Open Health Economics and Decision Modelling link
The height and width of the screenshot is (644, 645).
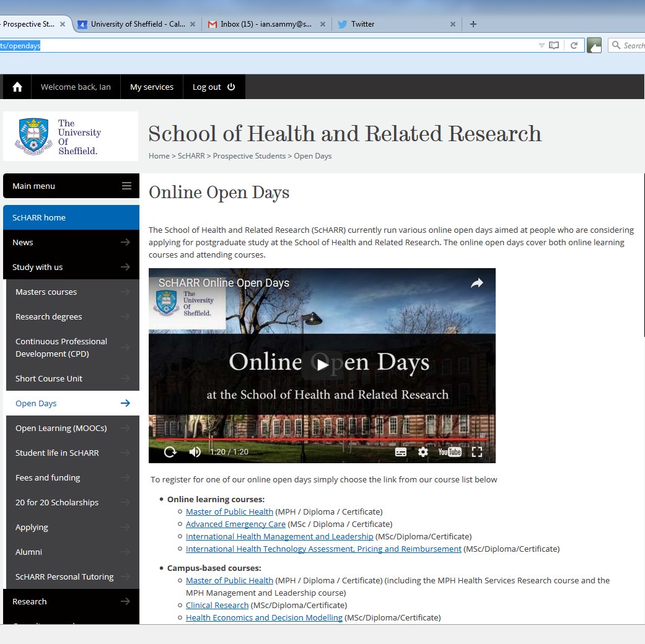coord(264,617)
